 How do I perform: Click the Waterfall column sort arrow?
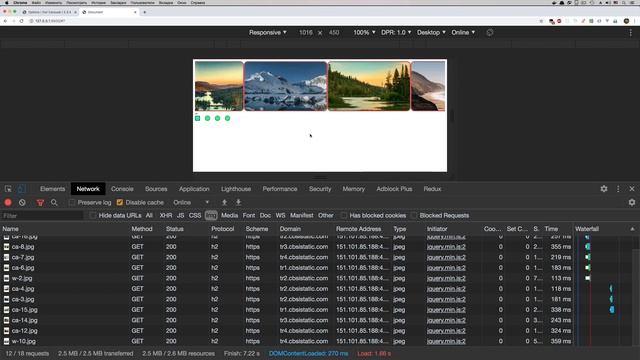click(x=632, y=229)
